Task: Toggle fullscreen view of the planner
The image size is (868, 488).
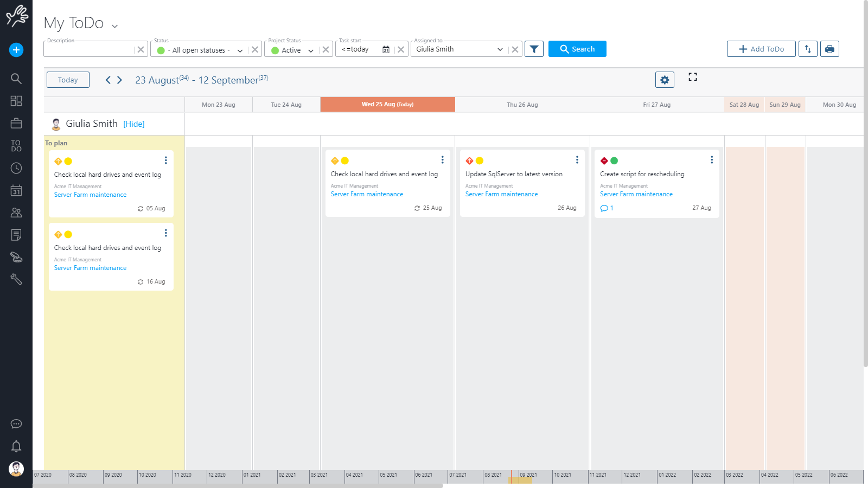Action: coord(693,77)
